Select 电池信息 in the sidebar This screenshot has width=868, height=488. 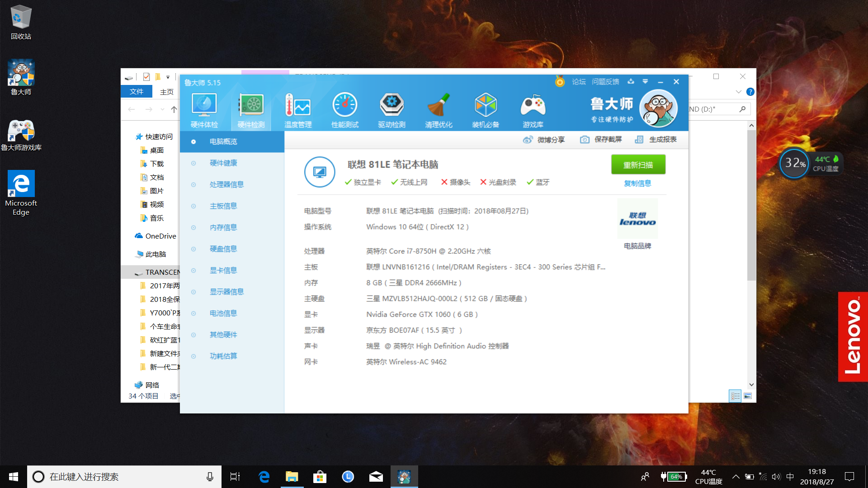click(223, 313)
